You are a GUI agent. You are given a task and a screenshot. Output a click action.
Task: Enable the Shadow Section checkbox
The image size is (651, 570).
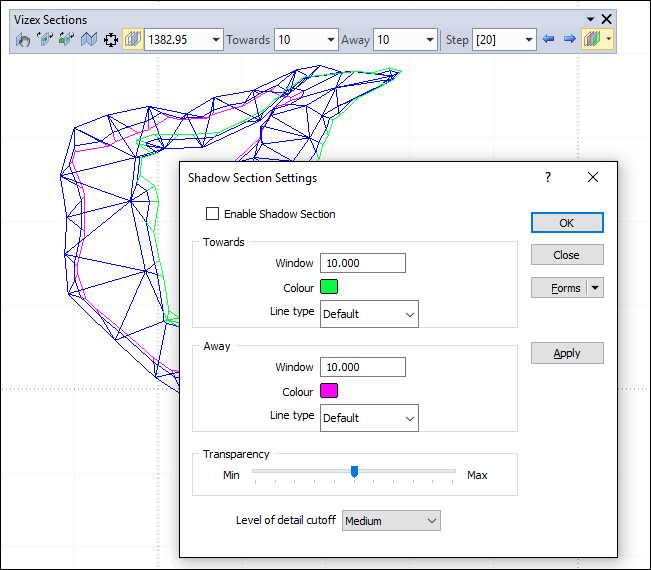tap(213, 214)
